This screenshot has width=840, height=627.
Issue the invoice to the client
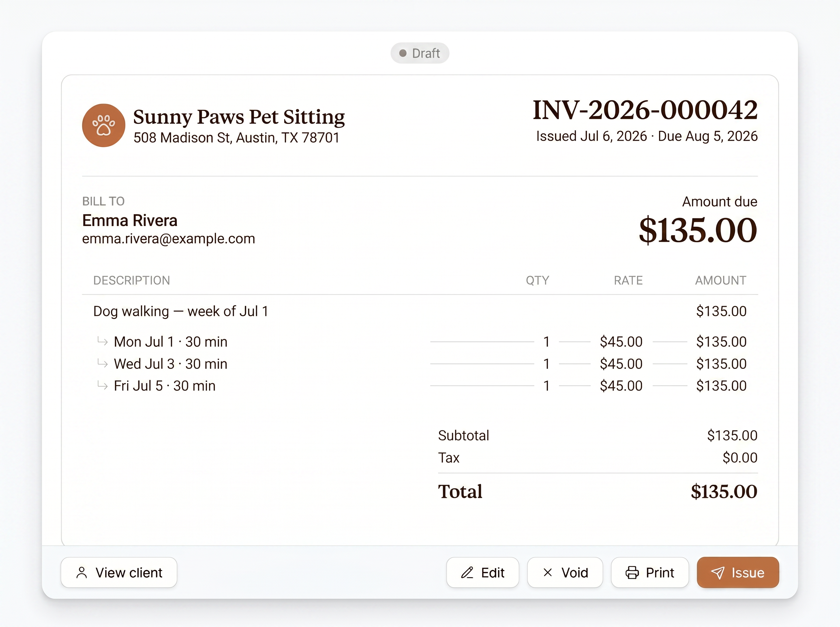click(x=738, y=572)
